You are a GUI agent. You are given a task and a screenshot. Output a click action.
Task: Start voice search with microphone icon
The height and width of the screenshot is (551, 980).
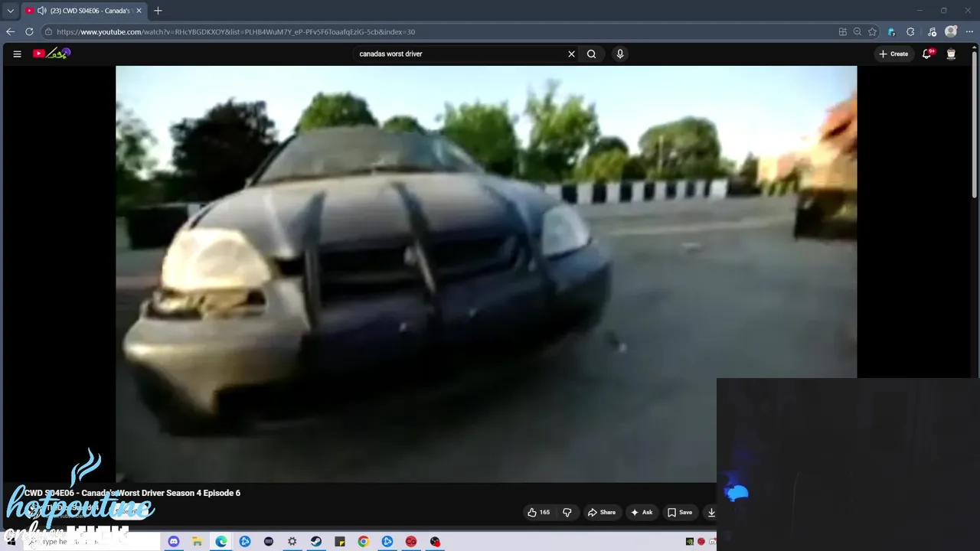tap(620, 54)
